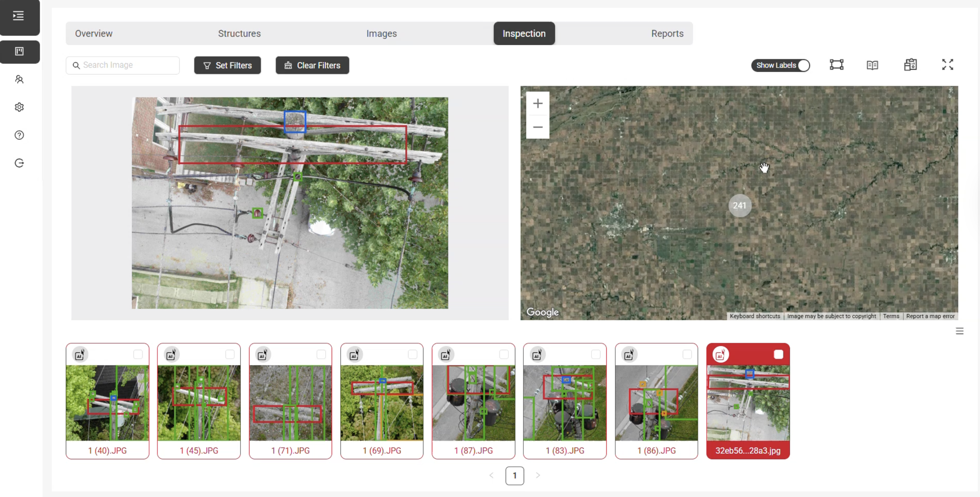Open the side-by-side book view icon

(x=872, y=65)
